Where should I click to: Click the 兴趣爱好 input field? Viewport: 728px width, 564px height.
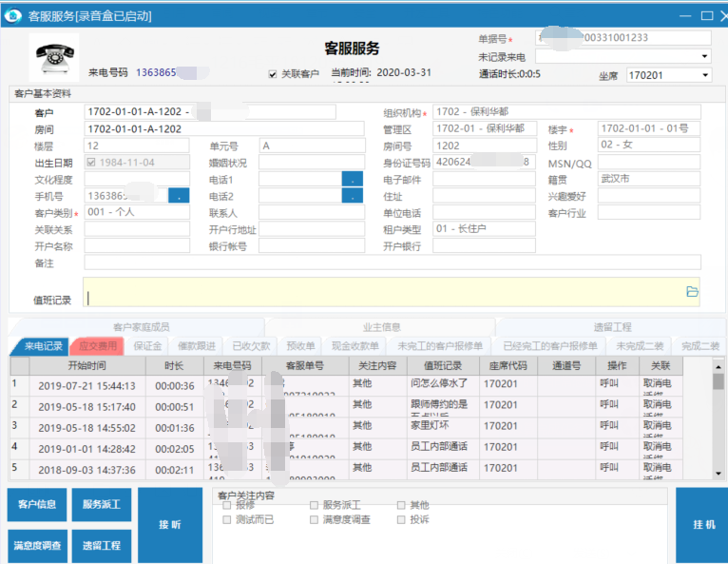click(x=648, y=196)
